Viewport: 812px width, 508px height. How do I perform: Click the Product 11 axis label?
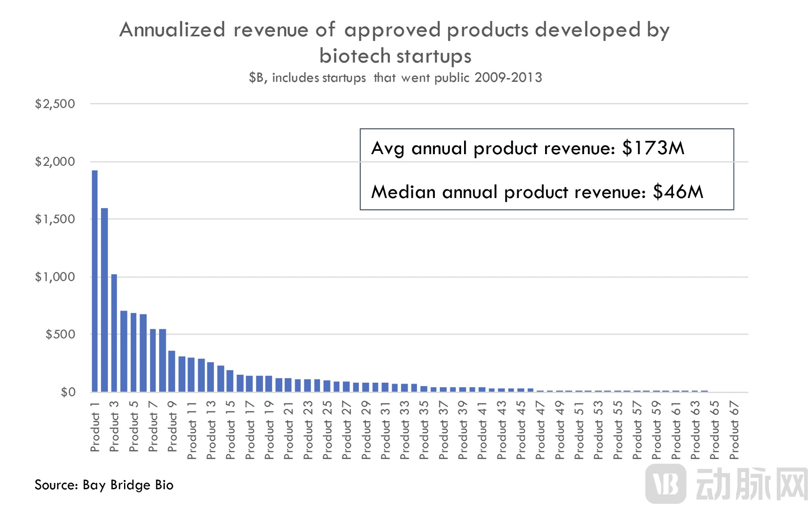[x=191, y=430]
